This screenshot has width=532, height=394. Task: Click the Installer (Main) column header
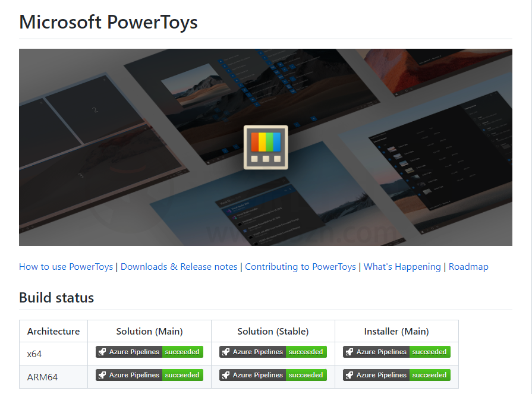click(x=396, y=331)
